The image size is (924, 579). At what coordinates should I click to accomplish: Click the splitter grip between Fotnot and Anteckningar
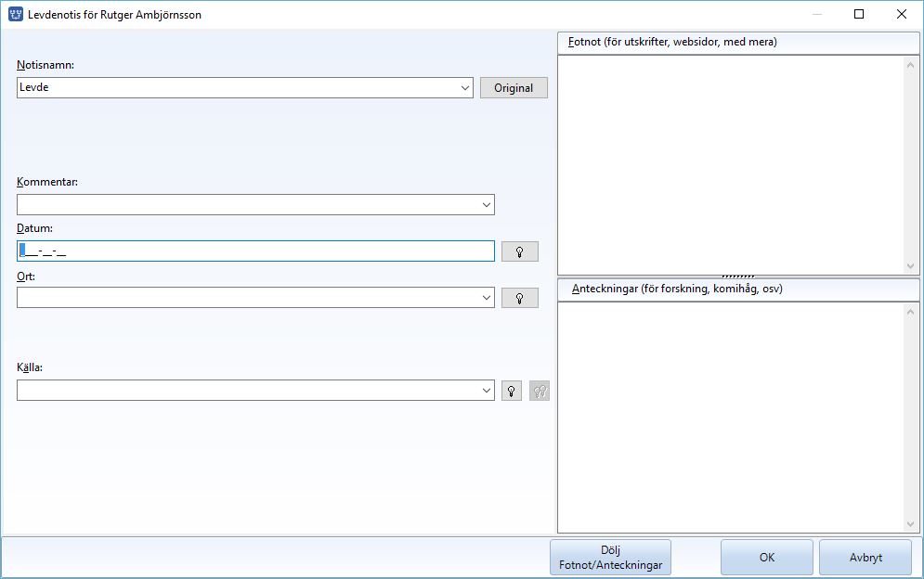737,277
